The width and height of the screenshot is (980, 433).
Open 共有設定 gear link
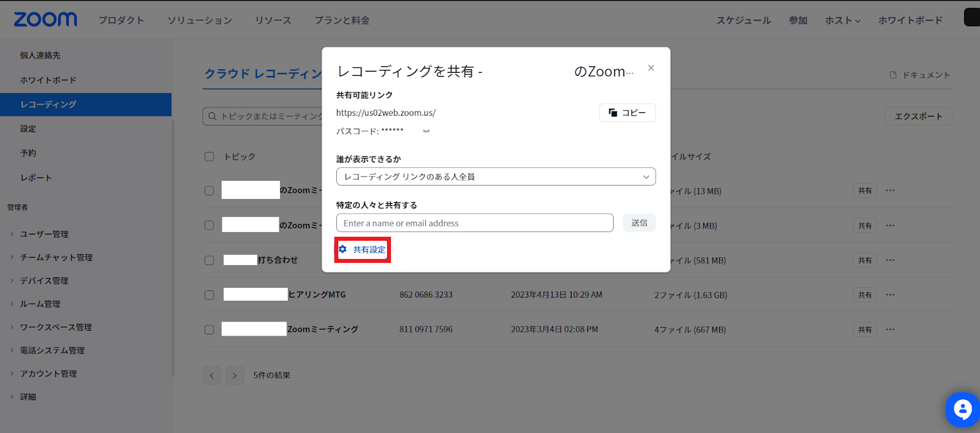coord(363,250)
